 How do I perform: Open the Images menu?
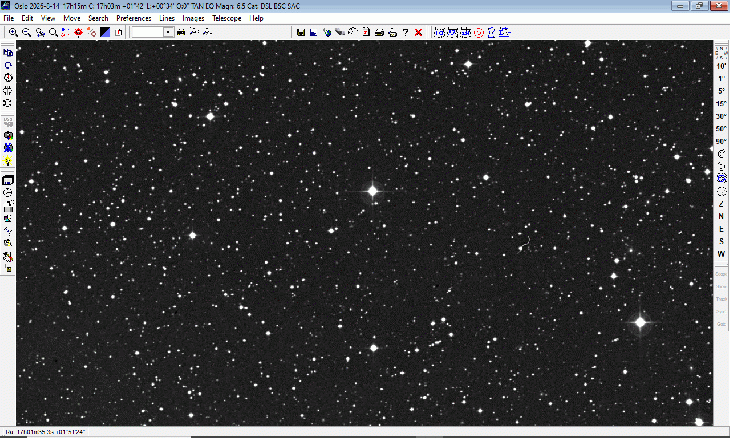[193, 18]
